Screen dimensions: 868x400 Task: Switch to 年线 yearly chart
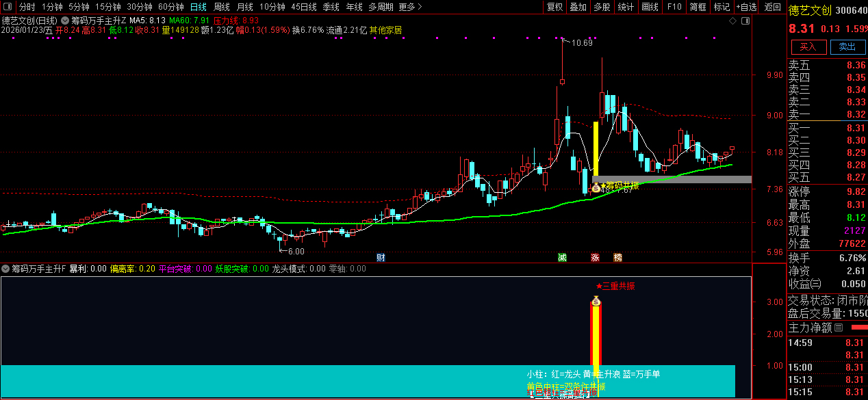click(x=355, y=7)
